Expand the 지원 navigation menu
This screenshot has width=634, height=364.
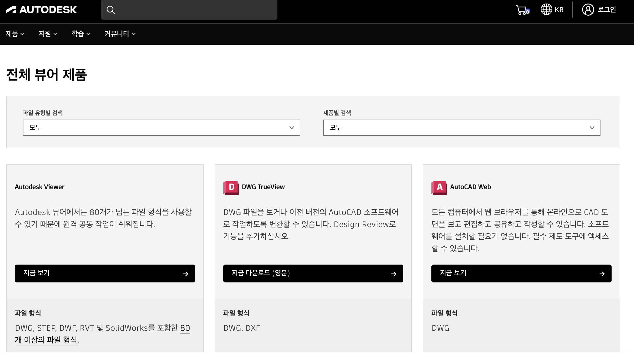[48, 34]
